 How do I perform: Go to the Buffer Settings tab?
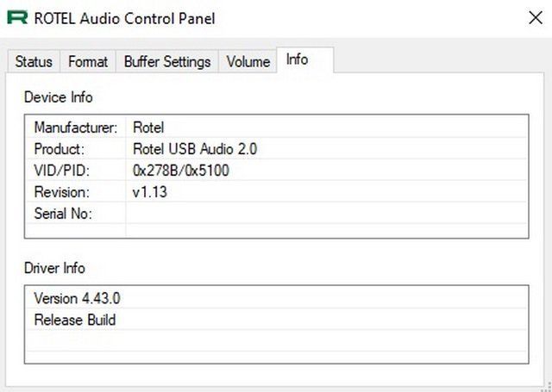[x=167, y=62]
